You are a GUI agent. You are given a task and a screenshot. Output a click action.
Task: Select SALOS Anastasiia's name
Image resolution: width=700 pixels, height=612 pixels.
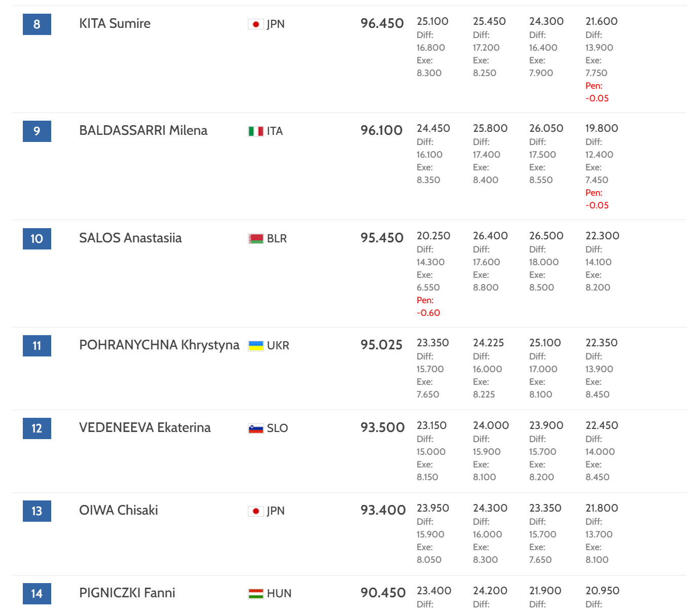click(x=130, y=238)
